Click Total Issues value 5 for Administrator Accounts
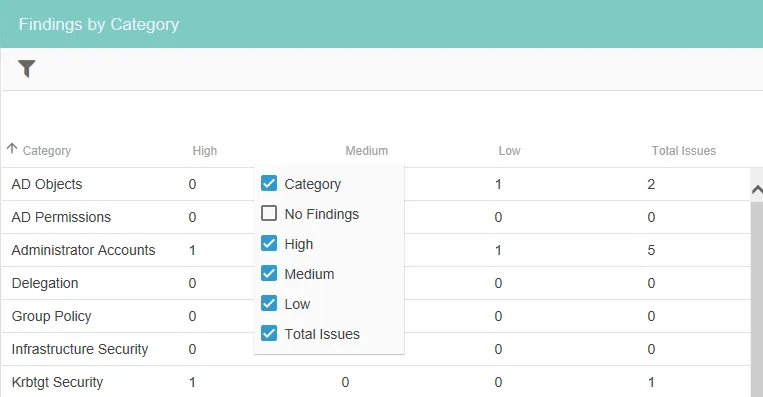 click(x=651, y=250)
